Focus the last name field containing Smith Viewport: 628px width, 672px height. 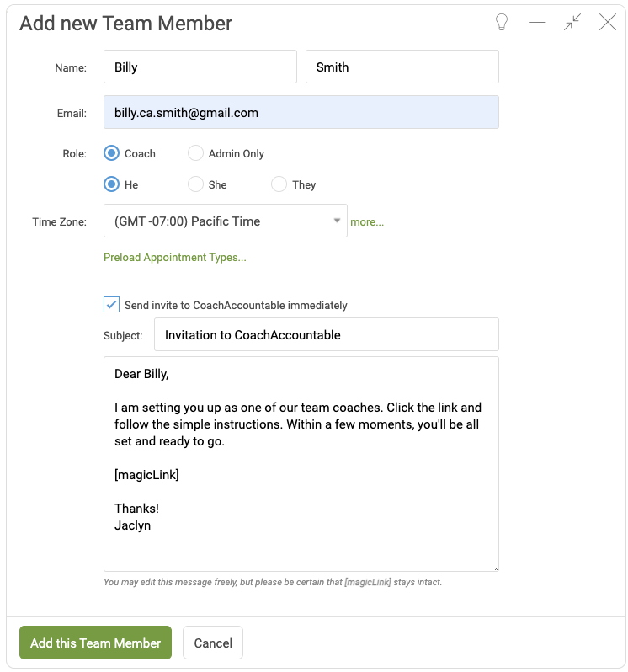coord(402,67)
